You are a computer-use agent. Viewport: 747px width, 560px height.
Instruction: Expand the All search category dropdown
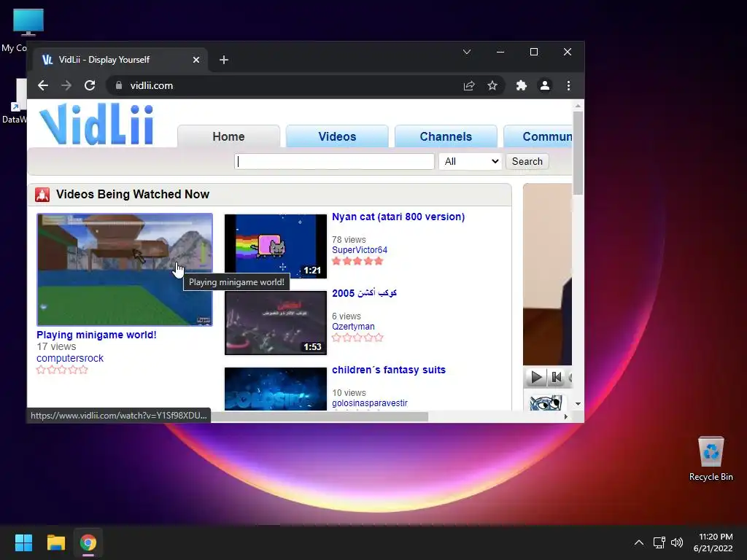tap(471, 161)
